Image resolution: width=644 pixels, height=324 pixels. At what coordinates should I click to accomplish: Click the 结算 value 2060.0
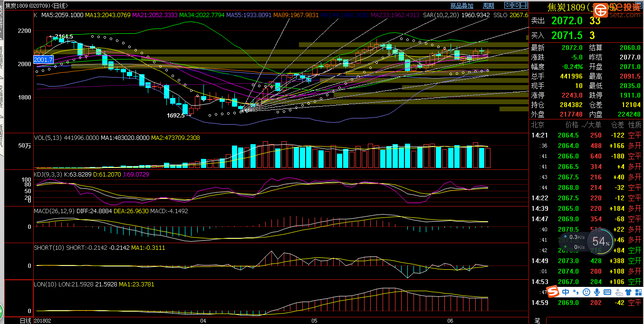(630, 48)
